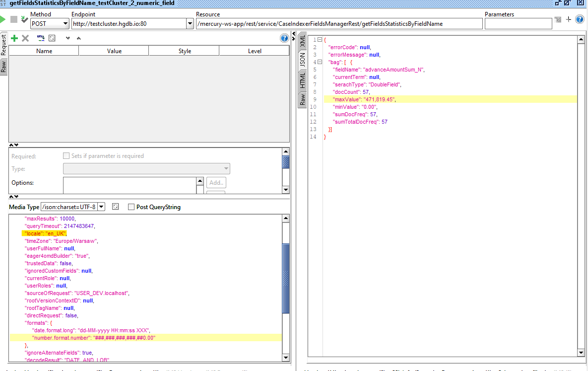This screenshot has width=588, height=371.
Task: Submit the request with the green play button
Action: tap(2, 19)
